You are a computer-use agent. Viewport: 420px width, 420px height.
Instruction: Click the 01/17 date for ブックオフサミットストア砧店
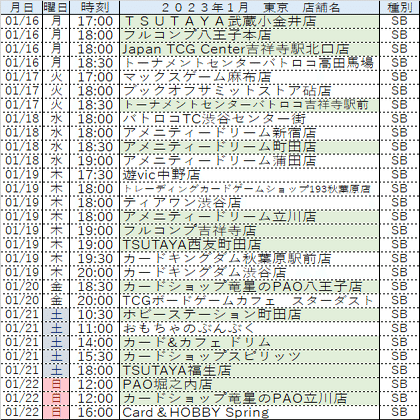(x=22, y=91)
